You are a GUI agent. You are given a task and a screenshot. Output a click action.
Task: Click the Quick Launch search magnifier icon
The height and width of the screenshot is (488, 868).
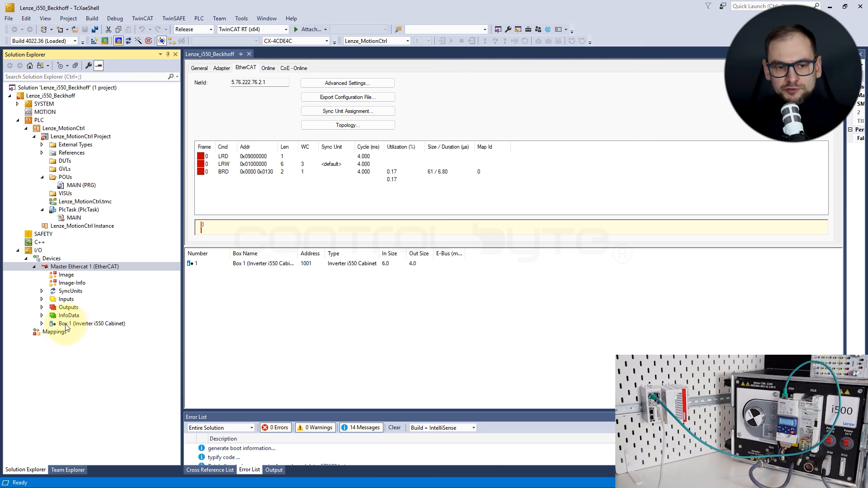point(816,6)
